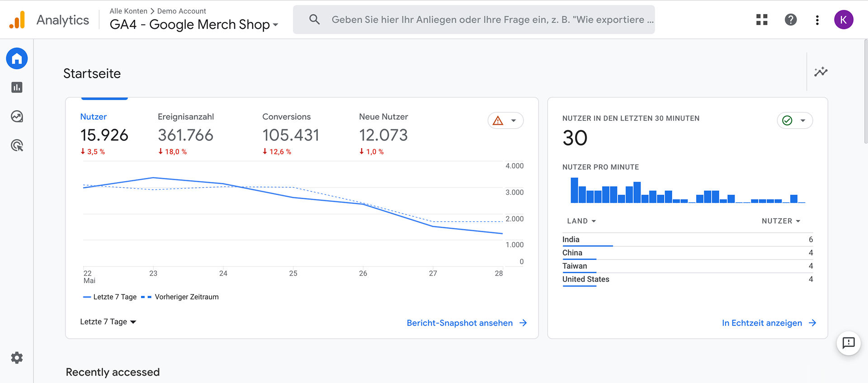Expand the GA4 - Google Merch Shop property selector
This screenshot has width=868, height=383.
coord(194,24)
